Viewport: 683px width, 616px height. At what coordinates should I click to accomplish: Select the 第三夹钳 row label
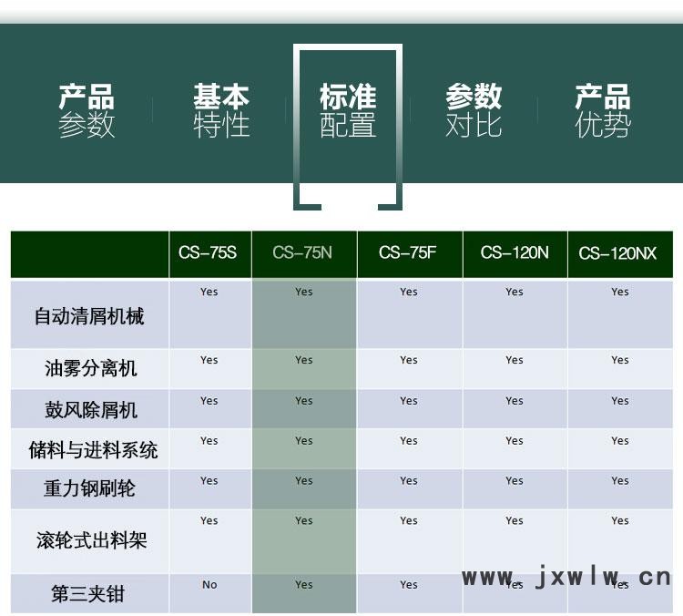tap(87, 595)
